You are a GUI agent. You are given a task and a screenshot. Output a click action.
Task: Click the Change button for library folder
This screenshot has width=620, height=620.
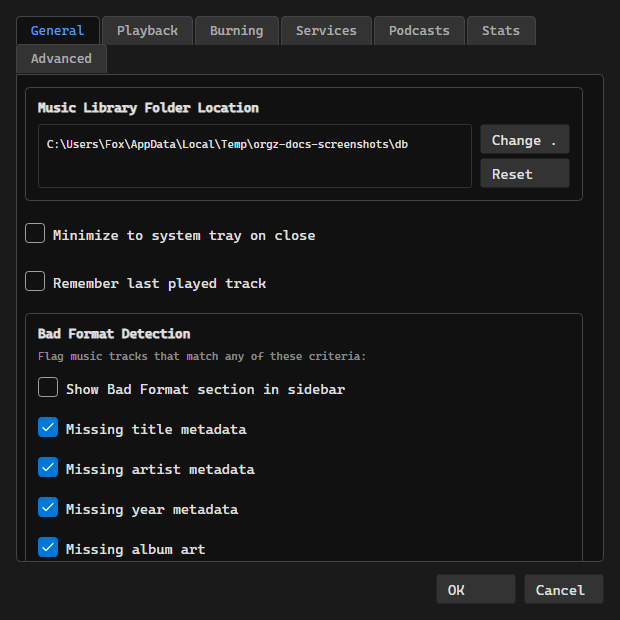(x=525, y=140)
